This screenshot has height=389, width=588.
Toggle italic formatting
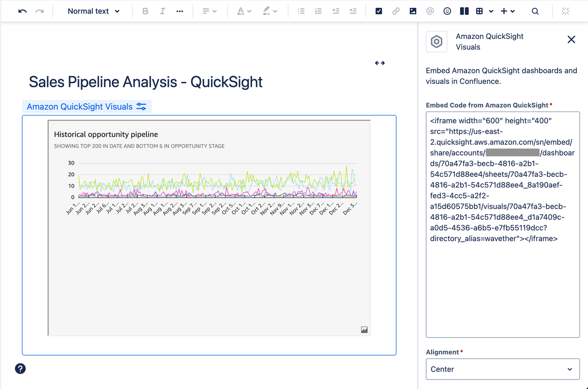click(x=162, y=11)
